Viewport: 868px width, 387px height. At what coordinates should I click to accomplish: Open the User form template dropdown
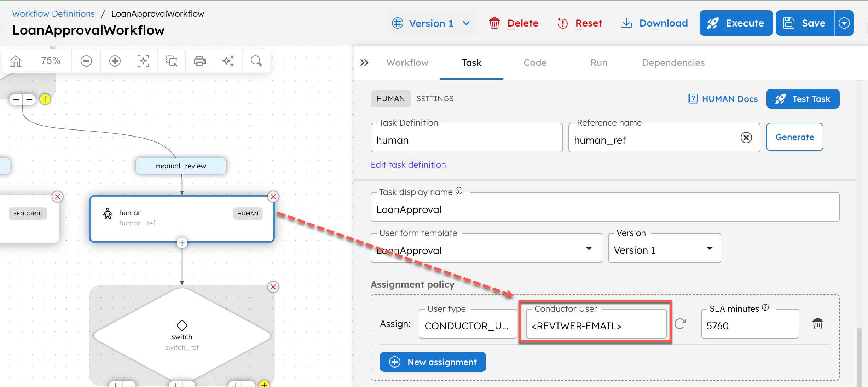click(x=486, y=248)
